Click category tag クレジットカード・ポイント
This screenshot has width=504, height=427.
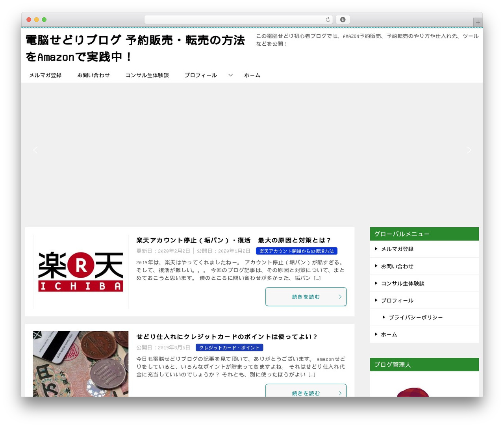pos(230,347)
